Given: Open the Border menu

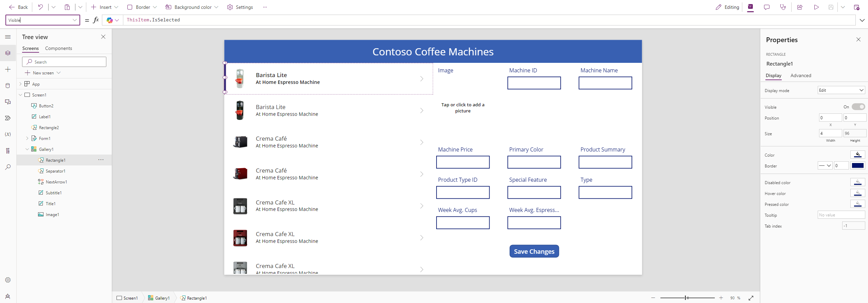Looking at the screenshot, I should [x=142, y=7].
